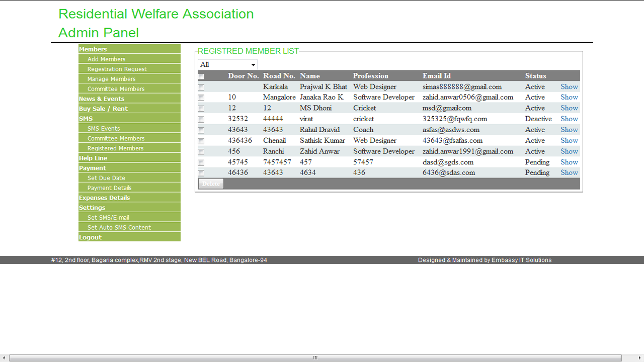This screenshot has width=644, height=362.
Task: Check the virat member row checkbox
Action: click(x=201, y=120)
